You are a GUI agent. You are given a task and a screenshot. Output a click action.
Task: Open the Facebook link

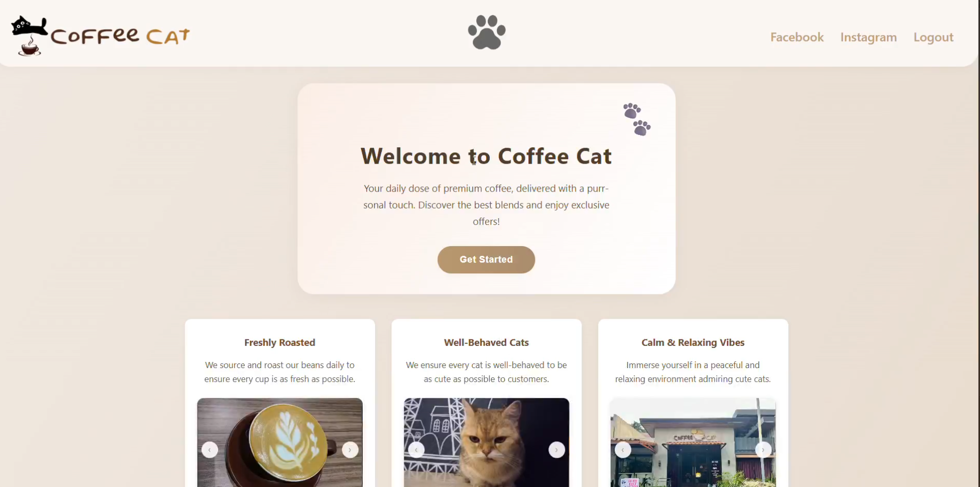(797, 37)
